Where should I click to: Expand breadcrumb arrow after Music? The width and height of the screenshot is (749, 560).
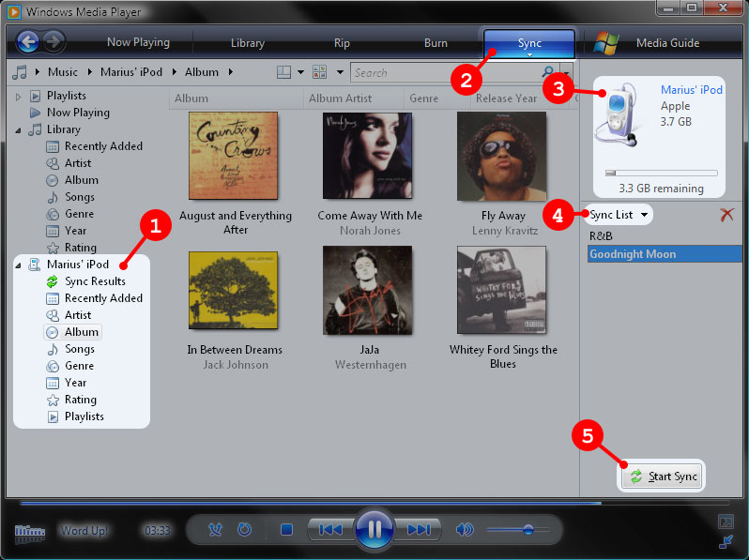coord(90,72)
